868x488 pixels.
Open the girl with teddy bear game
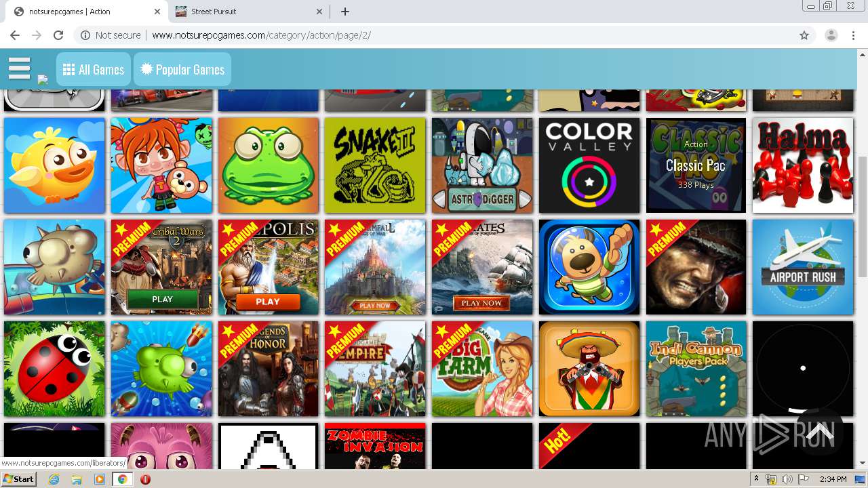161,165
